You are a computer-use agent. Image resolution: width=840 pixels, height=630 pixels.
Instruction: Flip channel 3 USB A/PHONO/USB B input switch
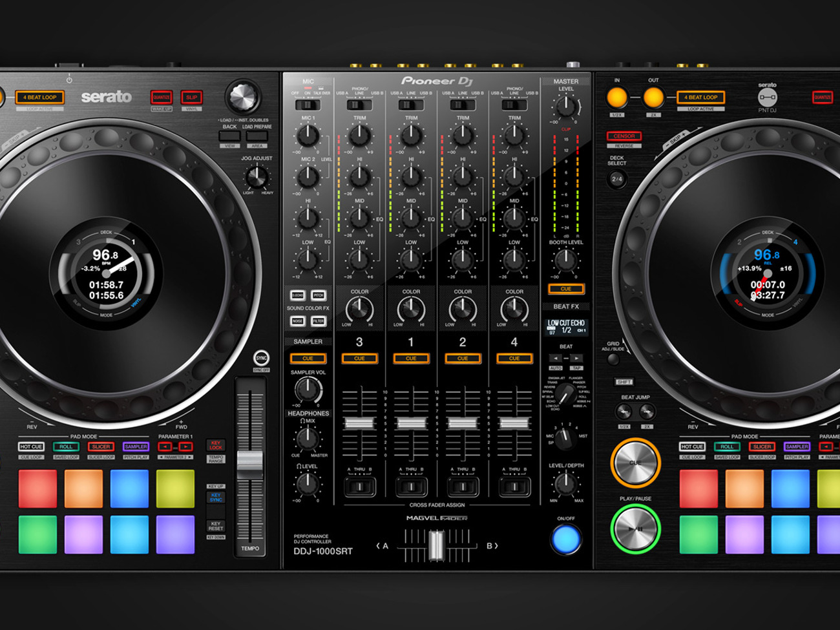359,105
